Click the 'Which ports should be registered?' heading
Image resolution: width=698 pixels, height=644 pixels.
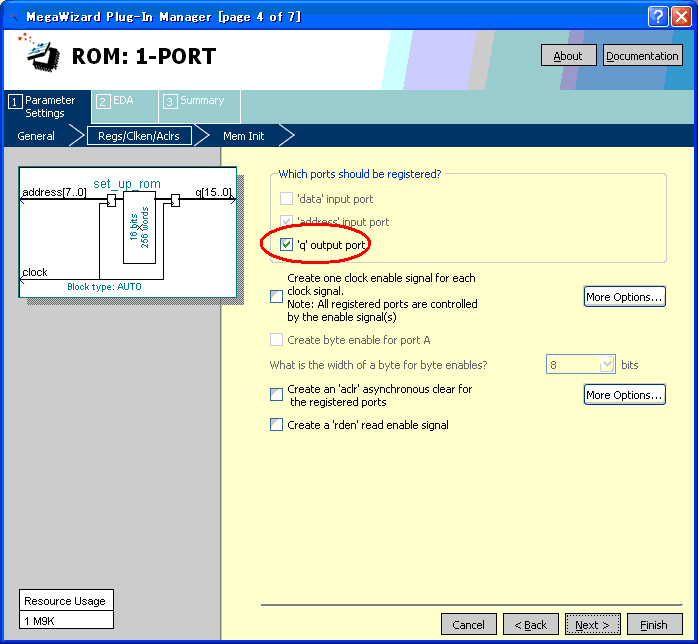(360, 174)
